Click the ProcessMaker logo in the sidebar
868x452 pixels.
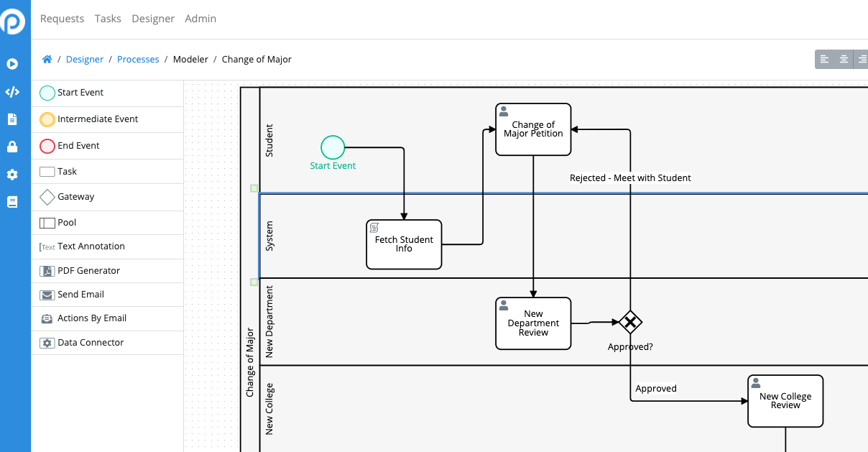click(x=13, y=20)
